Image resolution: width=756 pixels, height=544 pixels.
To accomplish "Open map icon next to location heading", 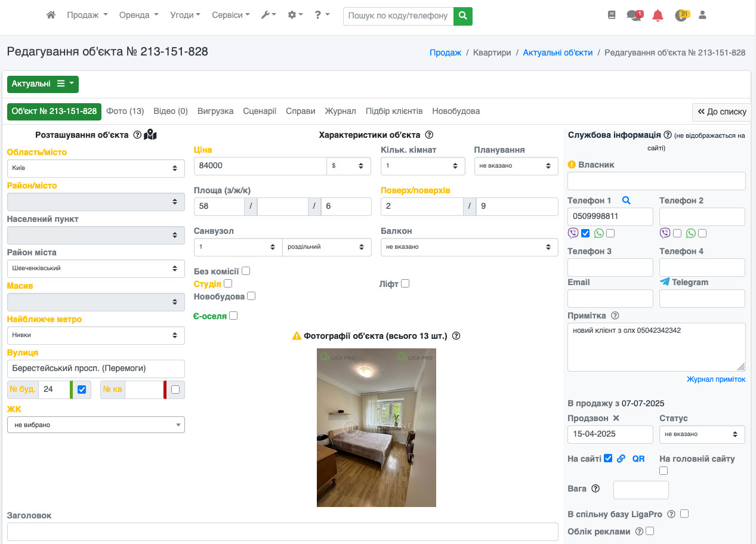I will pos(150,135).
